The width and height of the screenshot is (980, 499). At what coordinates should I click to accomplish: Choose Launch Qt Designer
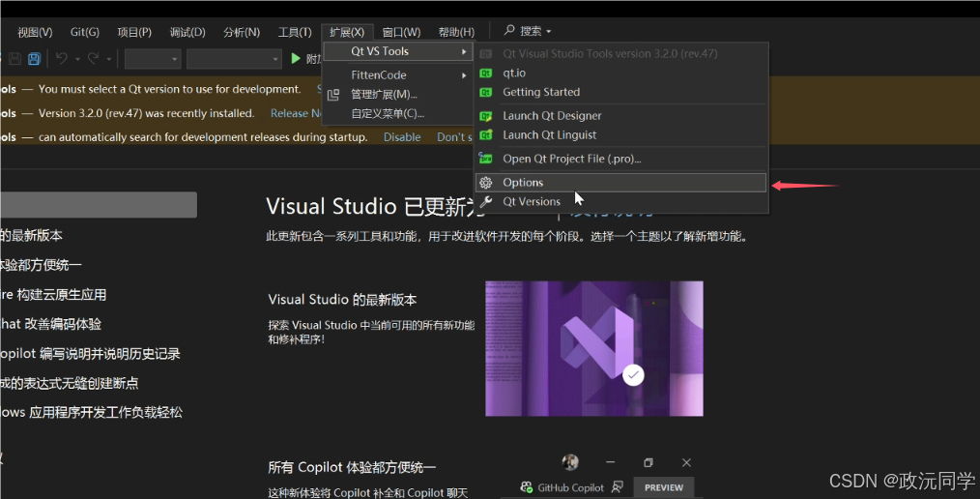pos(620,116)
